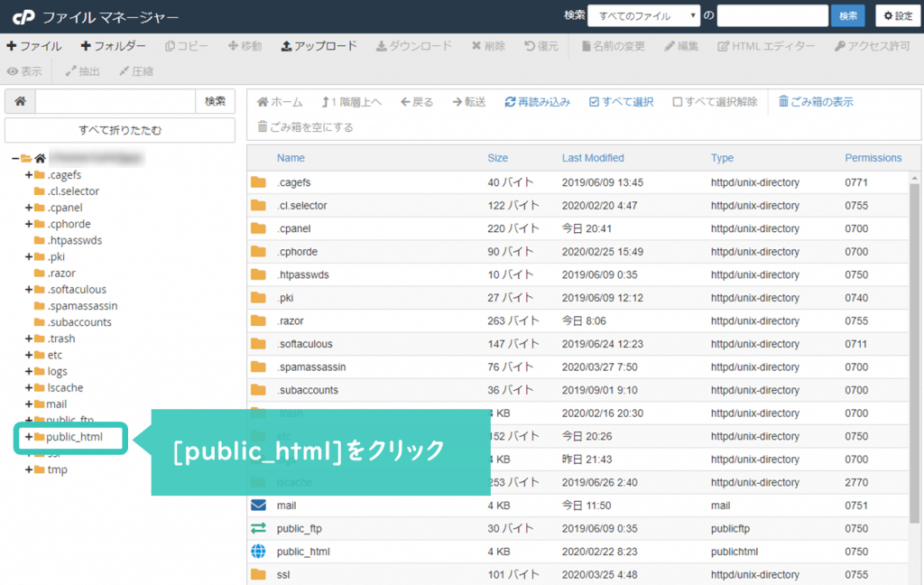Expand .cphorde folder in tree
Screen dimensions: 924x585
coord(28,224)
